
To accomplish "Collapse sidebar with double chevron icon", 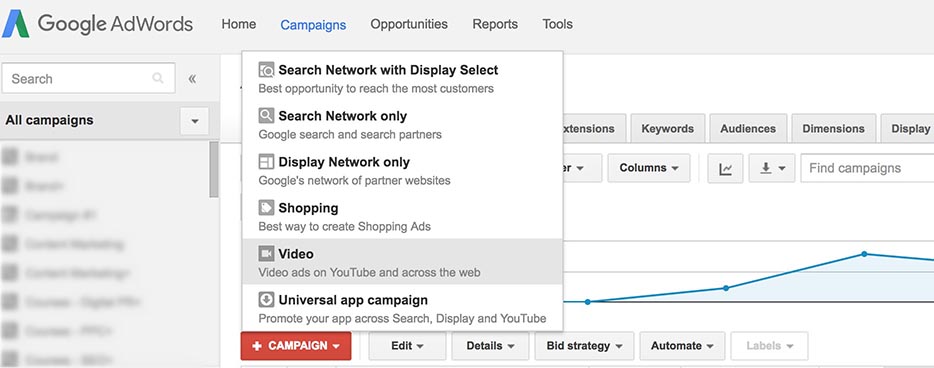I will pos(192,79).
